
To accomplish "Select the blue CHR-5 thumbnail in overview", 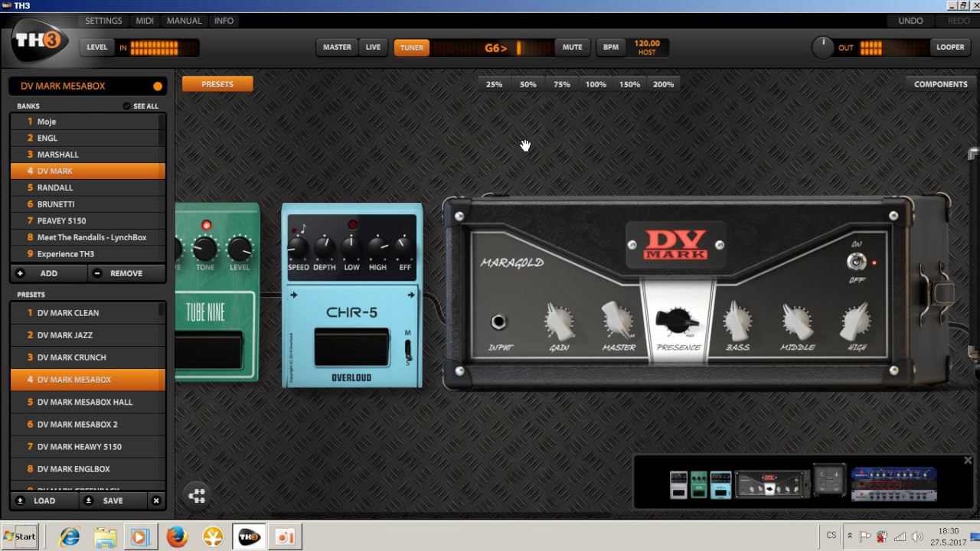I will coord(720,485).
